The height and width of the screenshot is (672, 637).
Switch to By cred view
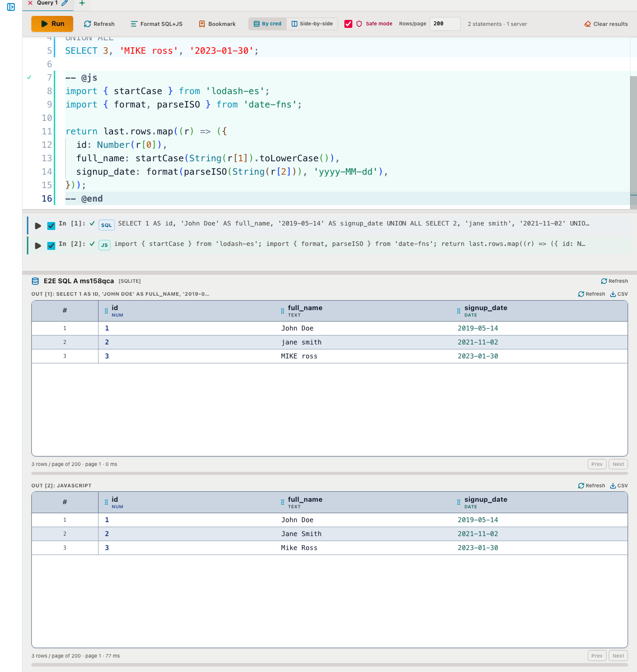268,24
